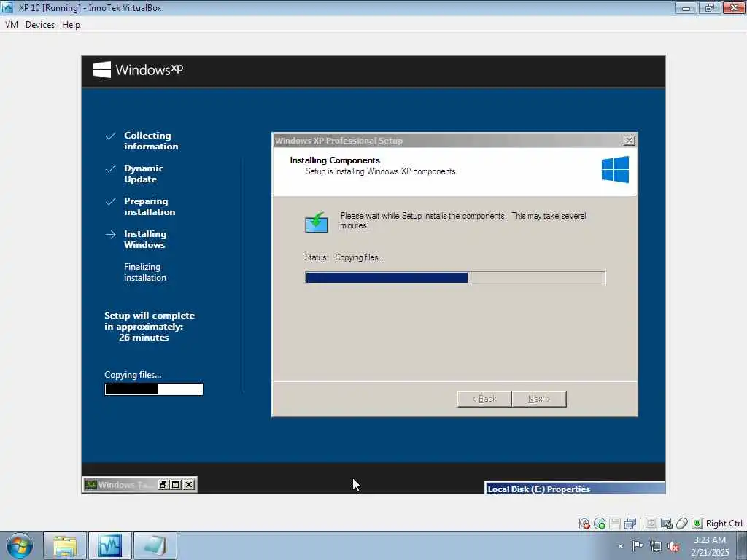Viewport: 747px width, 560px height.
Task: Click the Dynamic Update checkmark
Action: (x=111, y=169)
